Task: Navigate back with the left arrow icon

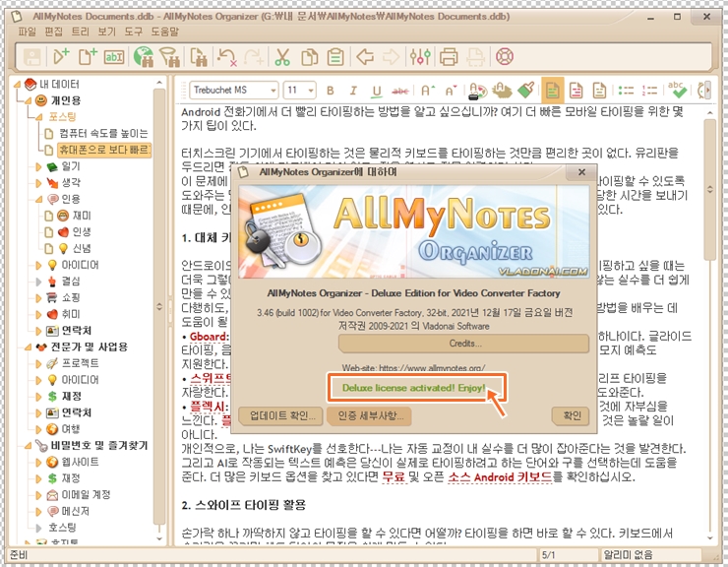Action: (365, 57)
